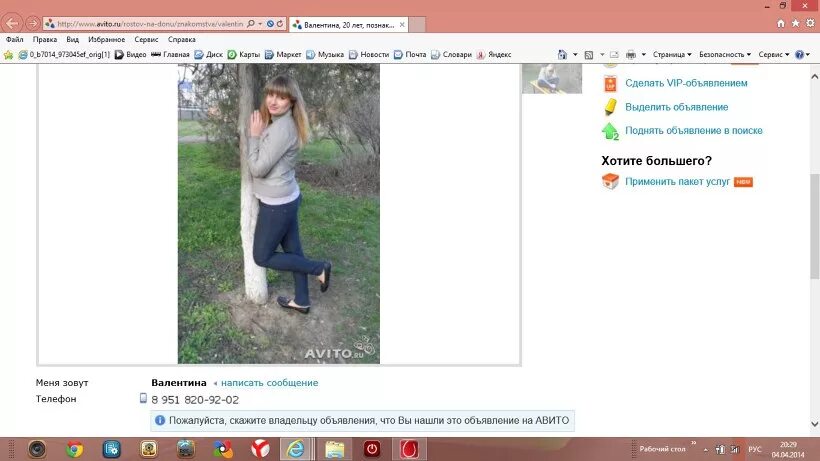Image resolution: width=820 pixels, height=461 pixels.
Task: Click the red power icon on taskbar
Action: (x=372, y=449)
